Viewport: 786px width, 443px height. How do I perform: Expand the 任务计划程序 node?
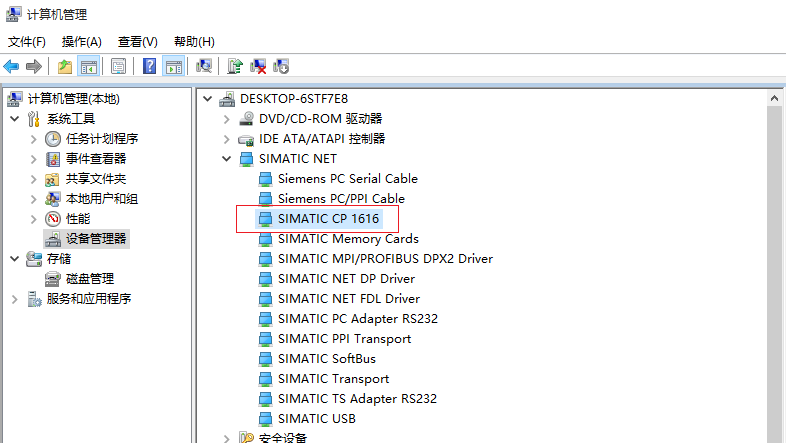[34, 139]
